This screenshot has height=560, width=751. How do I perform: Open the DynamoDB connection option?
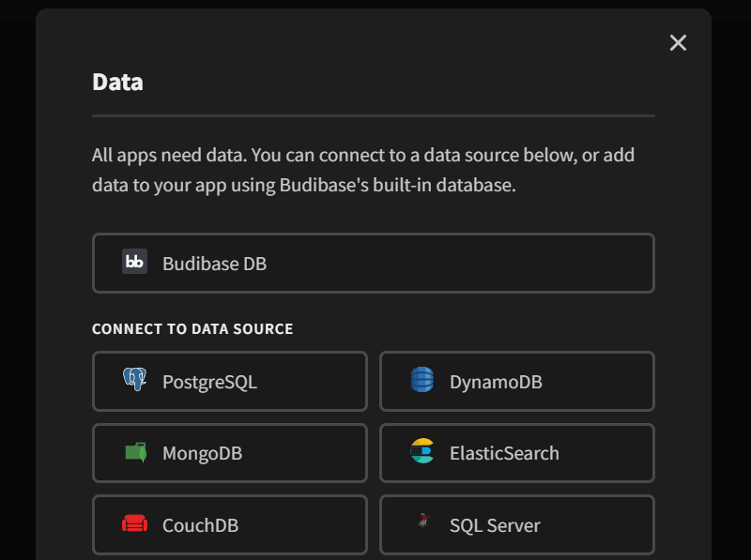[516, 381]
